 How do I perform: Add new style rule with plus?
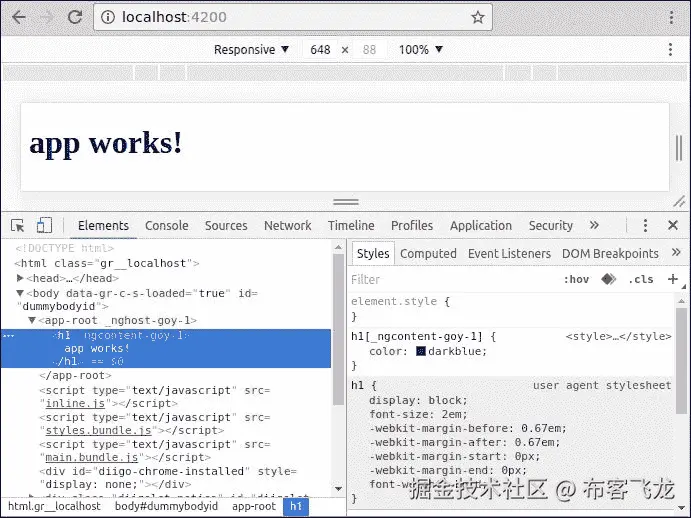(x=672, y=279)
